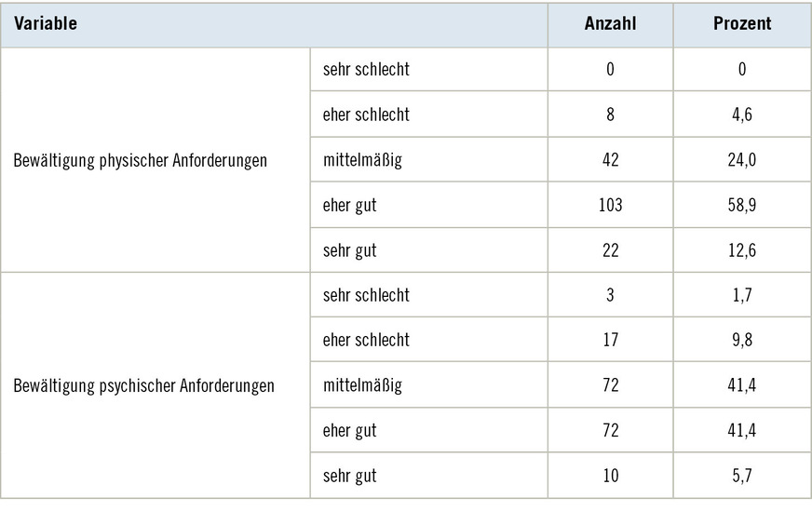The width and height of the screenshot is (812, 511).
Task: Click the Prozent column header
Action: pos(742,24)
